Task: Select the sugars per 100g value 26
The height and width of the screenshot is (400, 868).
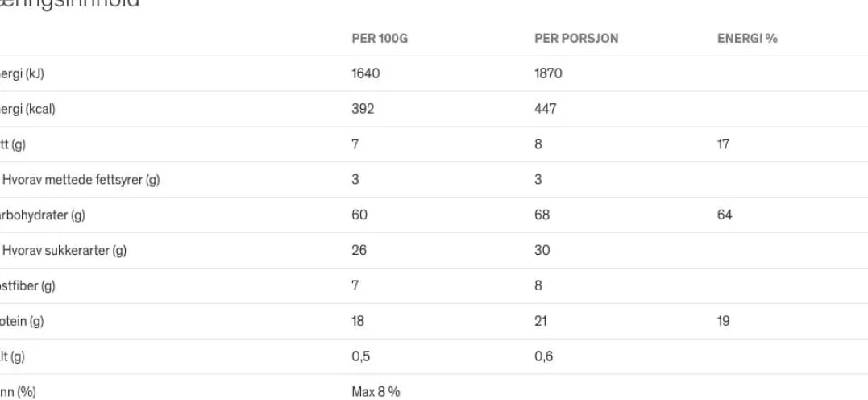Action: 359,251
